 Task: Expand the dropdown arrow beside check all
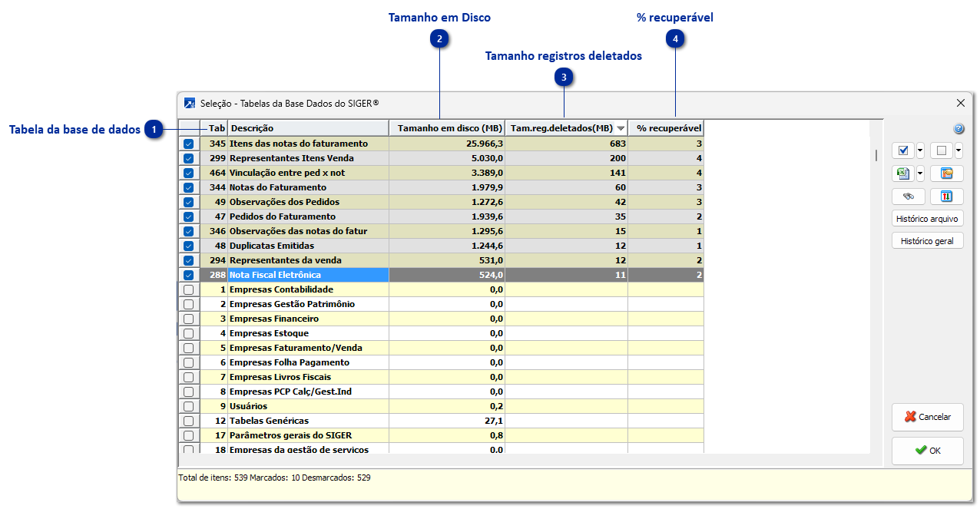[x=920, y=150]
